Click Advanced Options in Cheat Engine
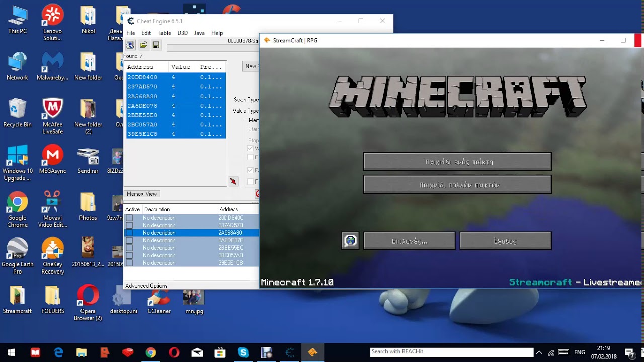Viewport: 644px width, 362px height. pyautogui.click(x=146, y=286)
